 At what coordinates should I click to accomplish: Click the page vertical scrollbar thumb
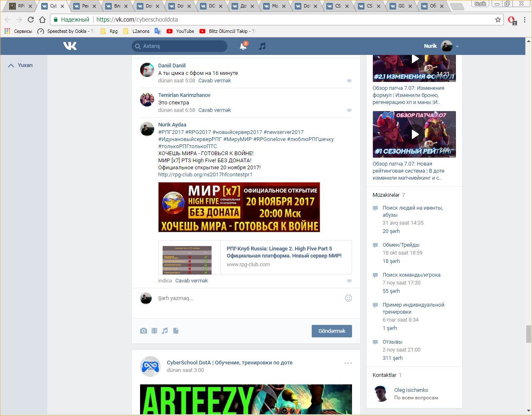(x=529, y=334)
